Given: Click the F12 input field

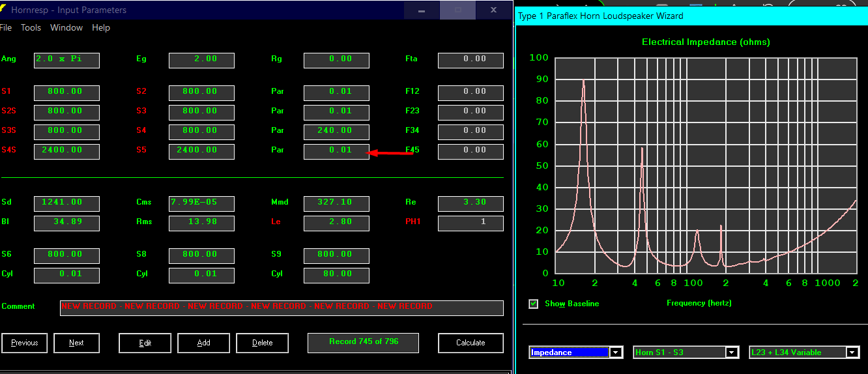Looking at the screenshot, I should [x=470, y=93].
